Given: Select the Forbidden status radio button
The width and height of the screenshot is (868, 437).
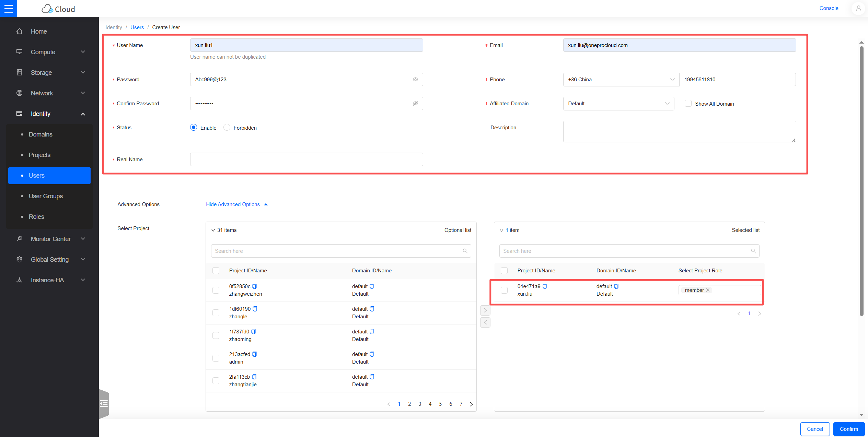Looking at the screenshot, I should coord(227,127).
